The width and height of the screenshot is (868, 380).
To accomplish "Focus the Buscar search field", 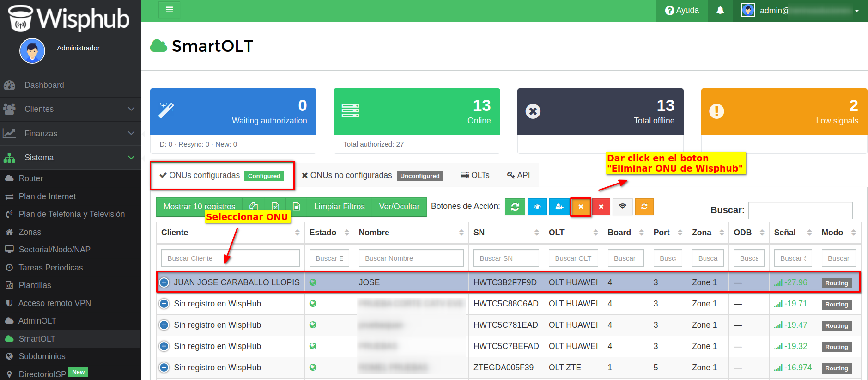I will point(800,210).
